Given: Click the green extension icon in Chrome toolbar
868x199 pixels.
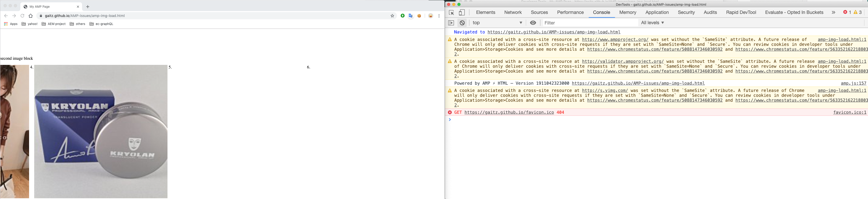Looking at the screenshot, I should tap(403, 16).
